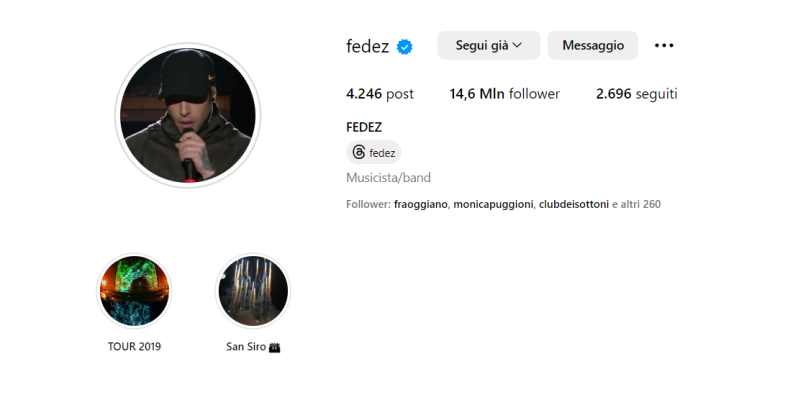Show the 2.696 seguiti list
Screen dimensions: 793x400
coord(636,94)
